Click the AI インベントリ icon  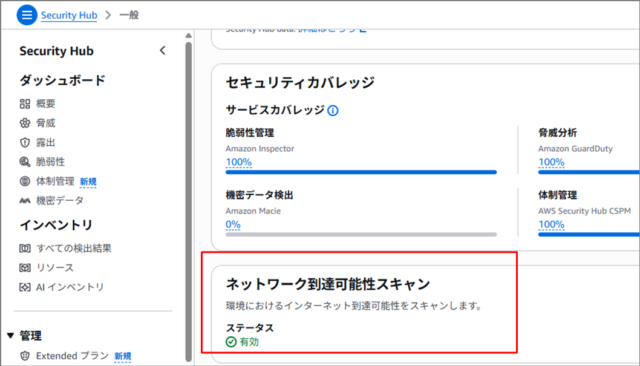click(25, 287)
